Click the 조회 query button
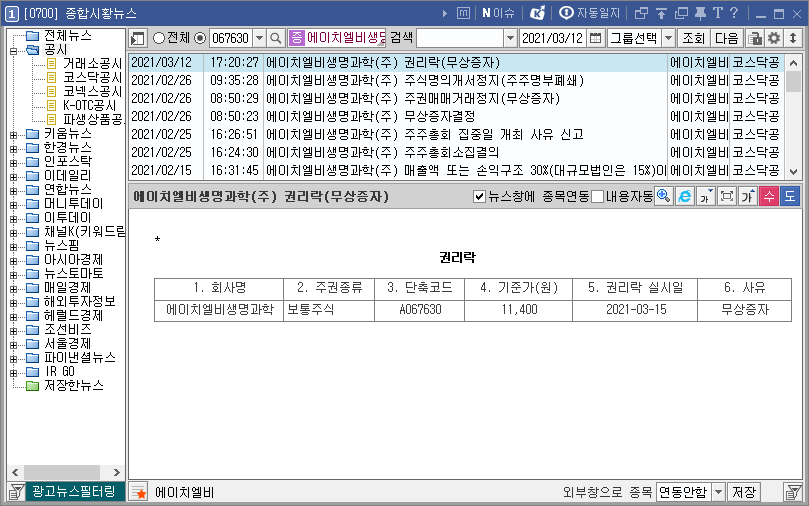This screenshot has height=506, width=809. tap(693, 38)
